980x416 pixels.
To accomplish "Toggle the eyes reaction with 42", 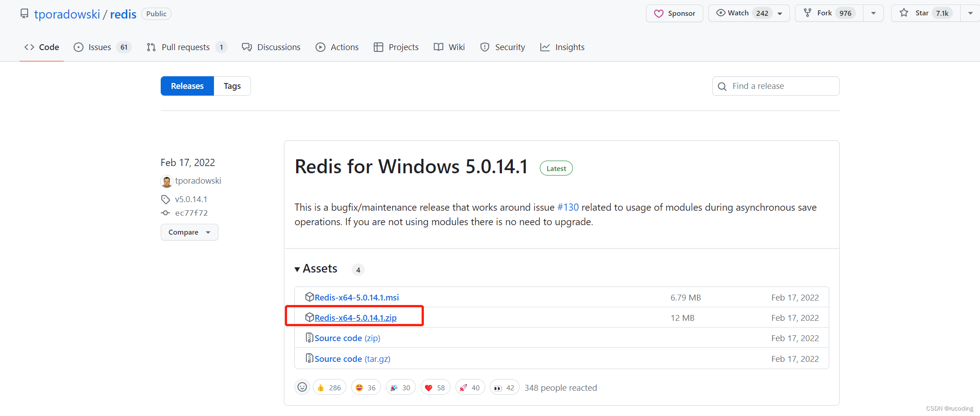I will click(505, 388).
